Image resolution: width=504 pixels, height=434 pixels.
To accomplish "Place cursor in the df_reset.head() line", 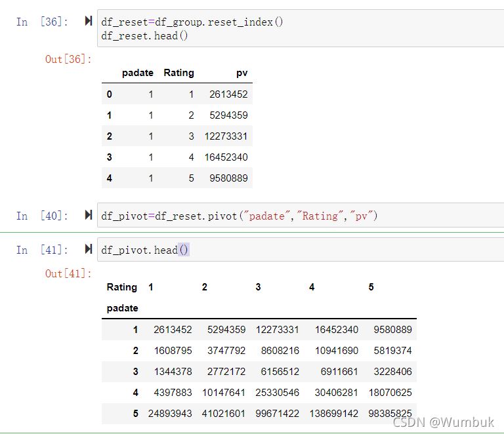I will click(x=144, y=35).
